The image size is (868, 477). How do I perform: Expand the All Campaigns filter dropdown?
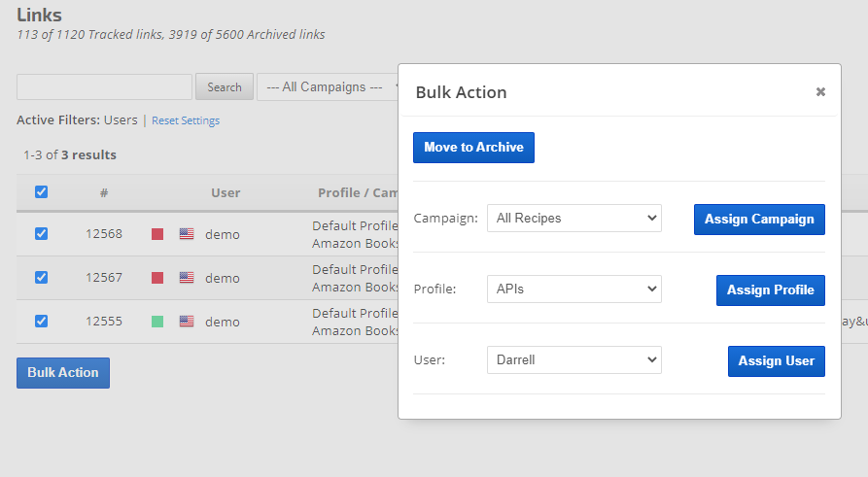coord(329,86)
